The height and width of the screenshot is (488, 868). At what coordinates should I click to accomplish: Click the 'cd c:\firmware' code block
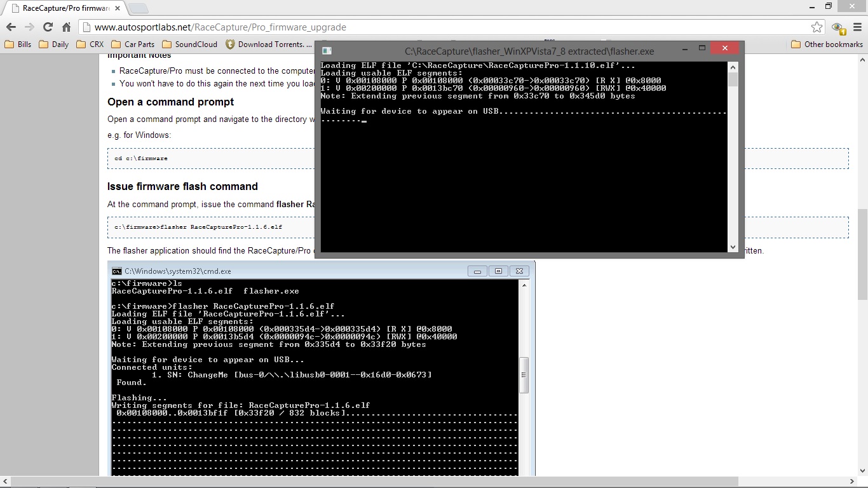click(x=478, y=158)
